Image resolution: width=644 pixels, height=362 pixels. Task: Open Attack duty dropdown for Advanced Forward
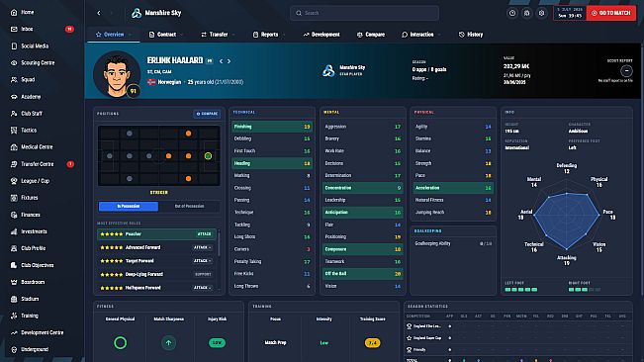tap(203, 247)
